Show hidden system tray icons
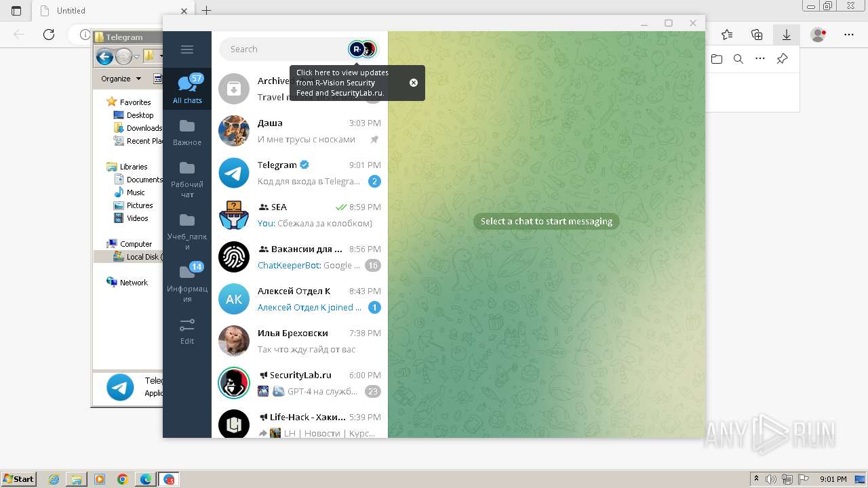Image resolution: width=868 pixels, height=488 pixels. coord(756,479)
